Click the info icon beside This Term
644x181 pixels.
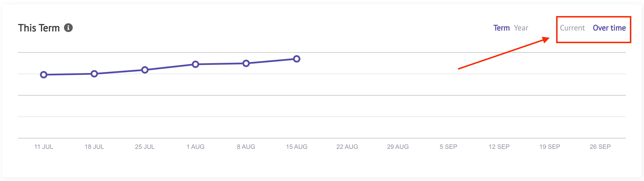tap(68, 28)
